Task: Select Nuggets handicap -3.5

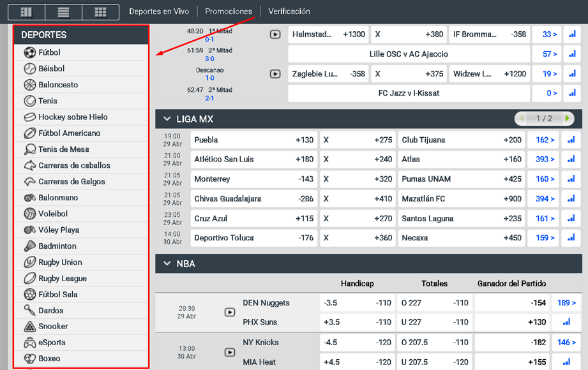Action: pyautogui.click(x=358, y=303)
